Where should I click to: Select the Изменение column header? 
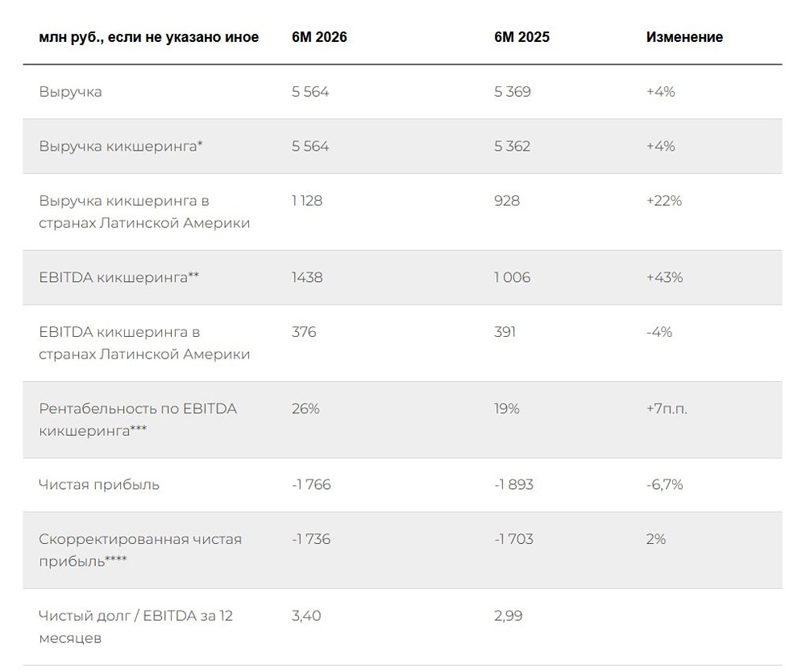tap(684, 37)
